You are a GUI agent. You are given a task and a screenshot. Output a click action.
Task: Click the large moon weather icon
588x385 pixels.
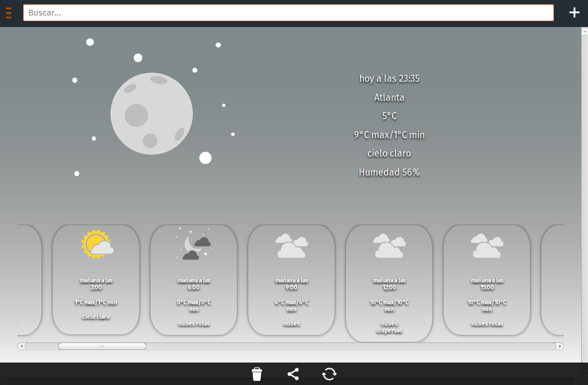(x=151, y=113)
